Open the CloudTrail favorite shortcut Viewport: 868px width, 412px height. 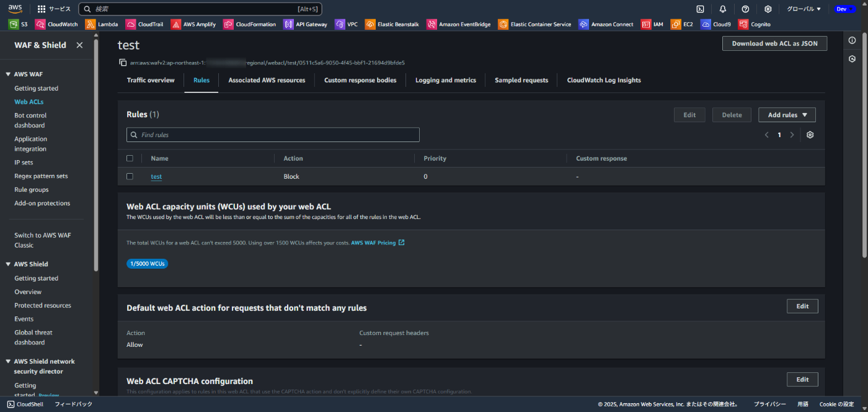[144, 24]
